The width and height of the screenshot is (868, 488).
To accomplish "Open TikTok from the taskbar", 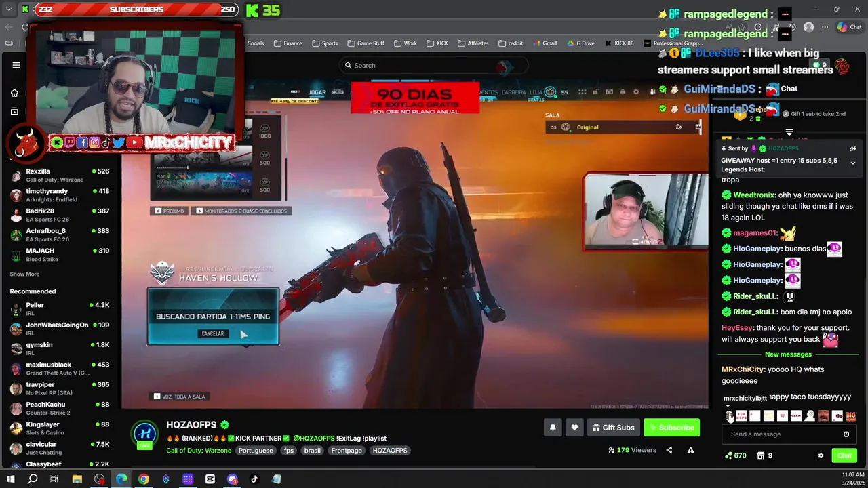I will pos(254,479).
